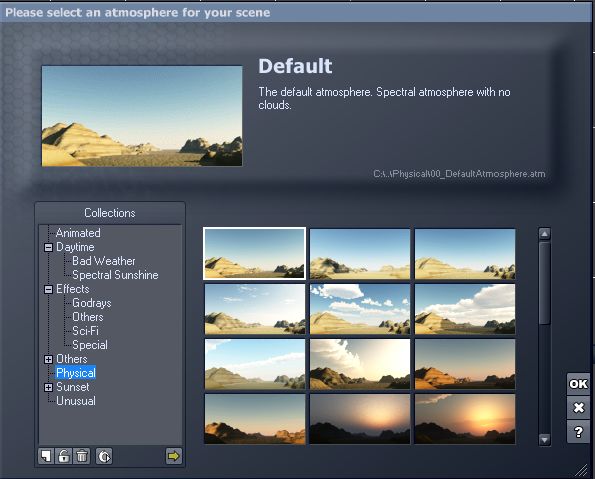595x479 pixels.
Task: Cancel with the X button
Action: pos(578,408)
